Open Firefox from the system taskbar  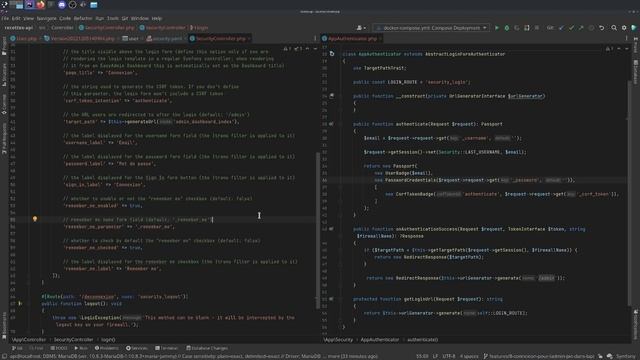[x=40, y=5]
